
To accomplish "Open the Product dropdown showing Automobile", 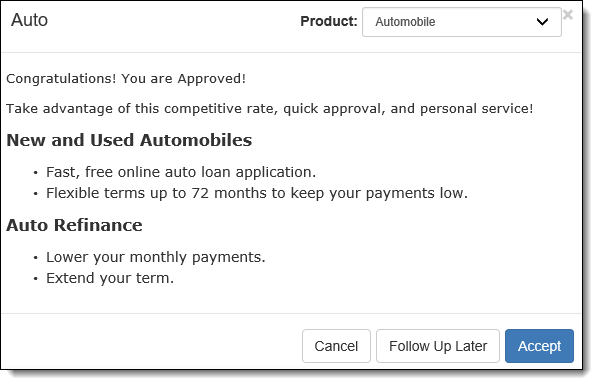I will [x=461, y=22].
